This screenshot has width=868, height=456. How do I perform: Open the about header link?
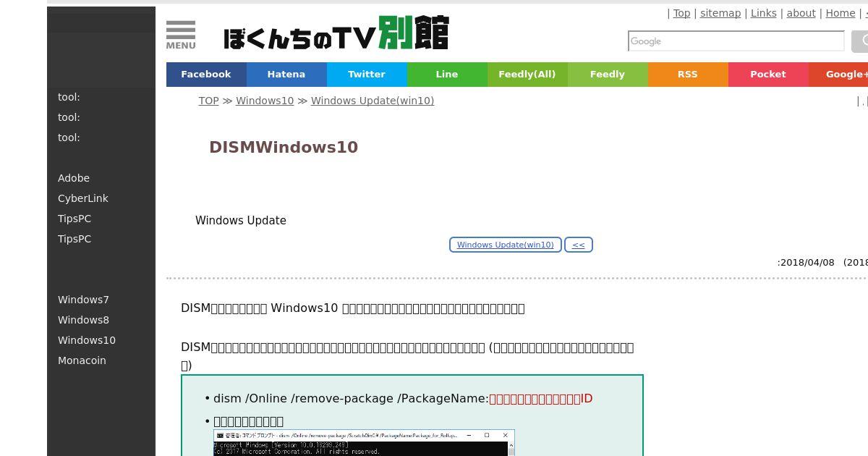pos(801,13)
